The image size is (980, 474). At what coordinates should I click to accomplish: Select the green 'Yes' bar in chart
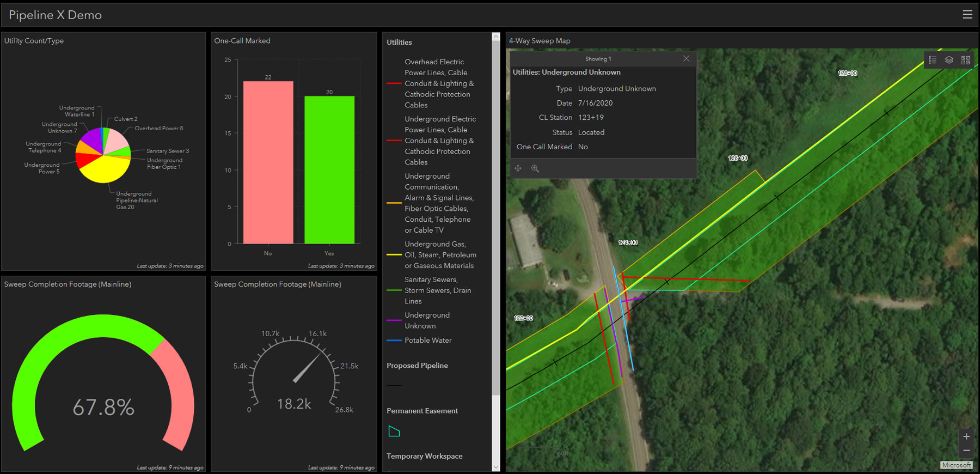pos(329,169)
